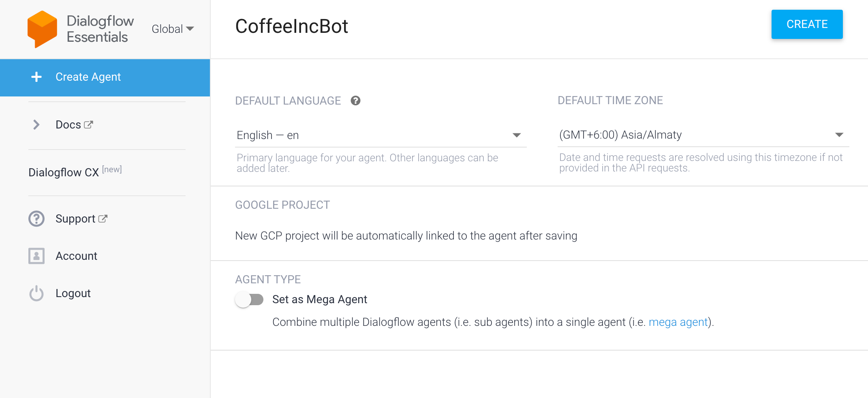The image size is (868, 398).
Task: Expand the Docs chevron arrow
Action: coord(36,125)
